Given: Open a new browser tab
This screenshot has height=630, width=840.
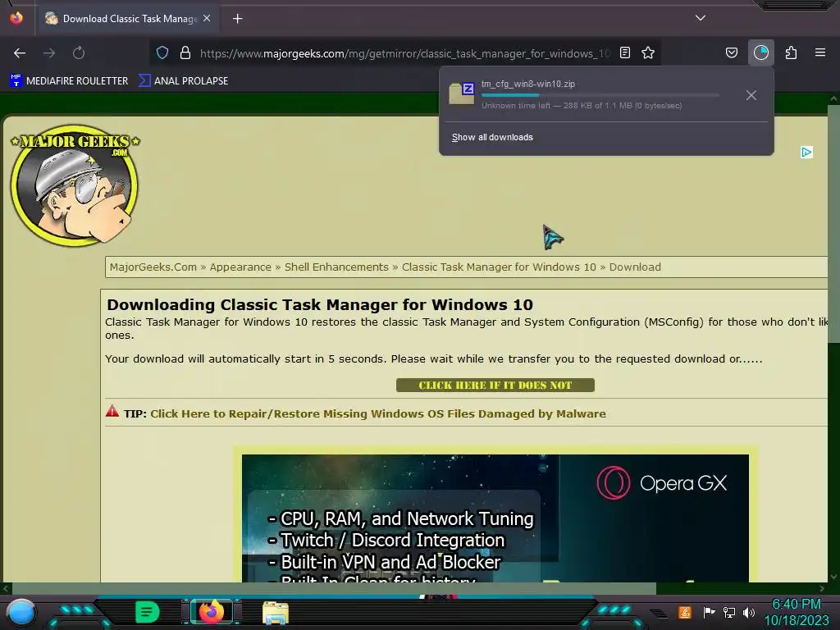Looking at the screenshot, I should click(x=238, y=19).
